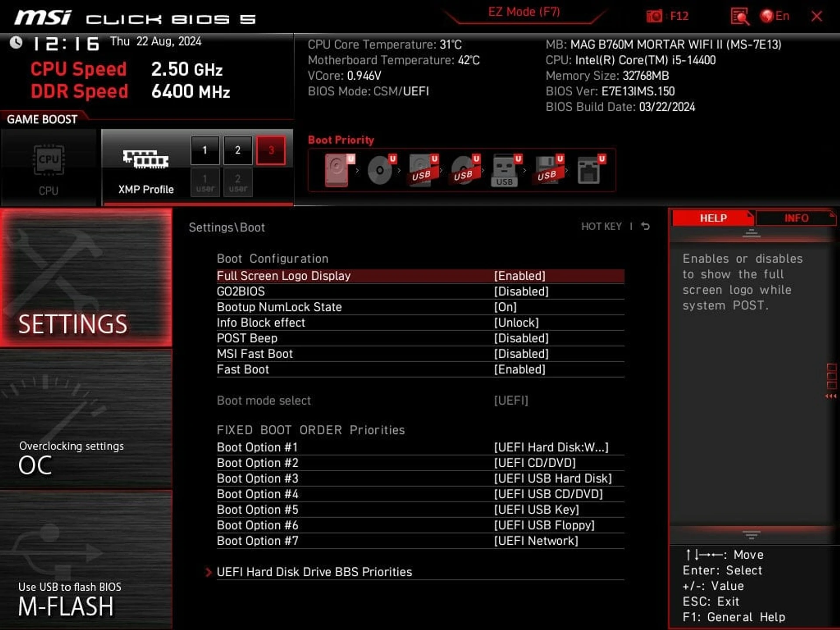Image resolution: width=840 pixels, height=630 pixels.
Task: Click the Thu 22 Aug, 2024 date
Action: point(156,42)
